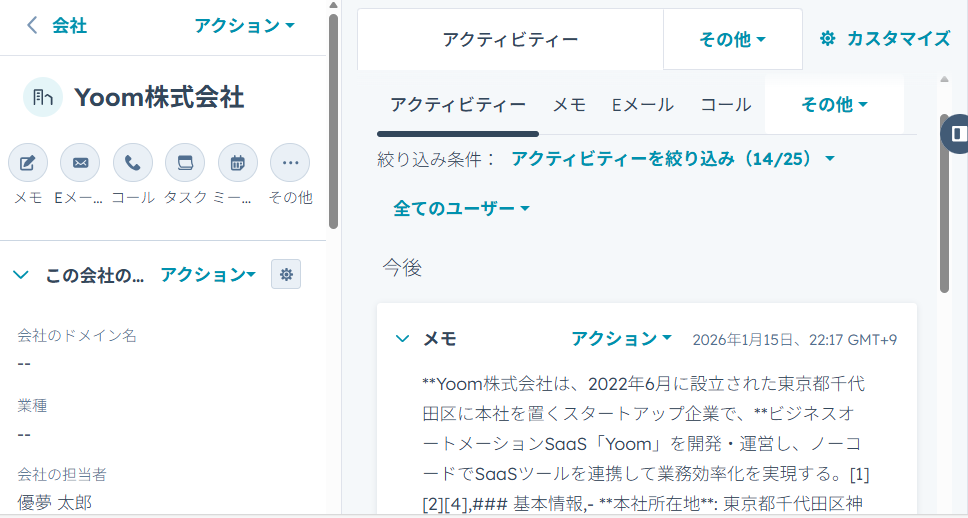Select the company owner 優夢 太郎
The image size is (968, 518).
[x=56, y=503]
